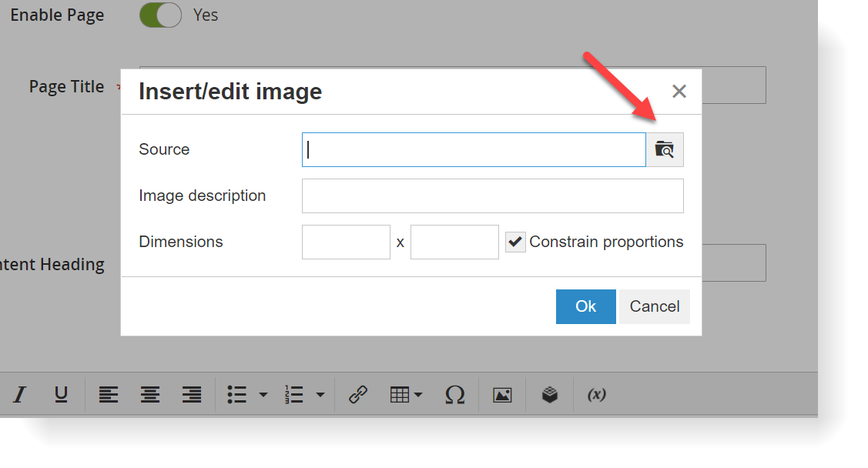Image resolution: width=868 pixels, height=468 pixels.
Task: Click inside the Image description field
Action: click(x=492, y=196)
